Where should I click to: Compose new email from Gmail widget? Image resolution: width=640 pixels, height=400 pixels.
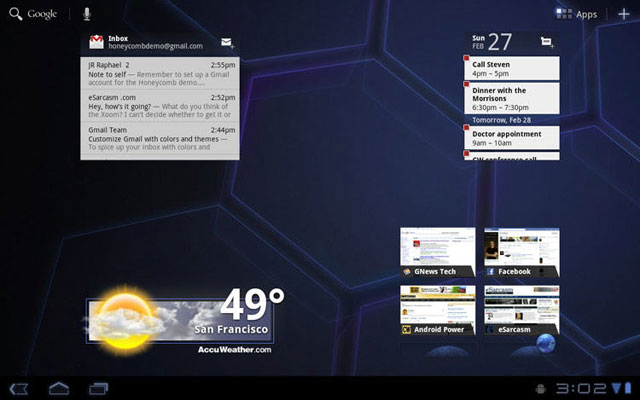click(227, 43)
